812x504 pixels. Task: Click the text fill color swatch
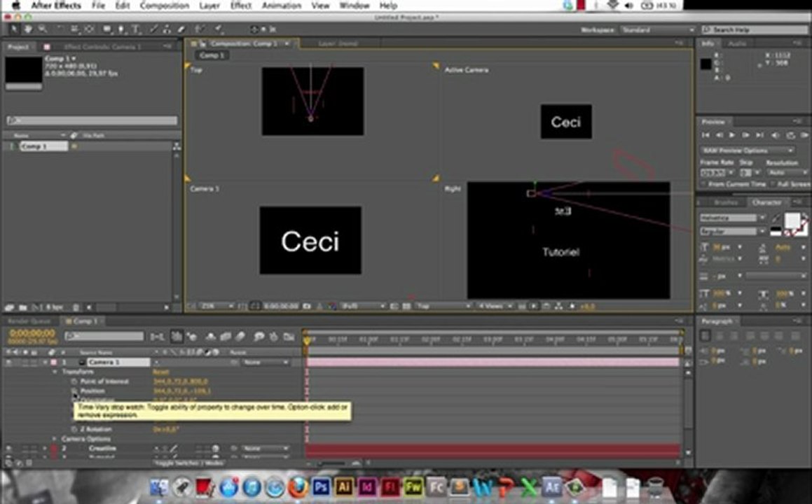pyautogui.click(x=792, y=221)
